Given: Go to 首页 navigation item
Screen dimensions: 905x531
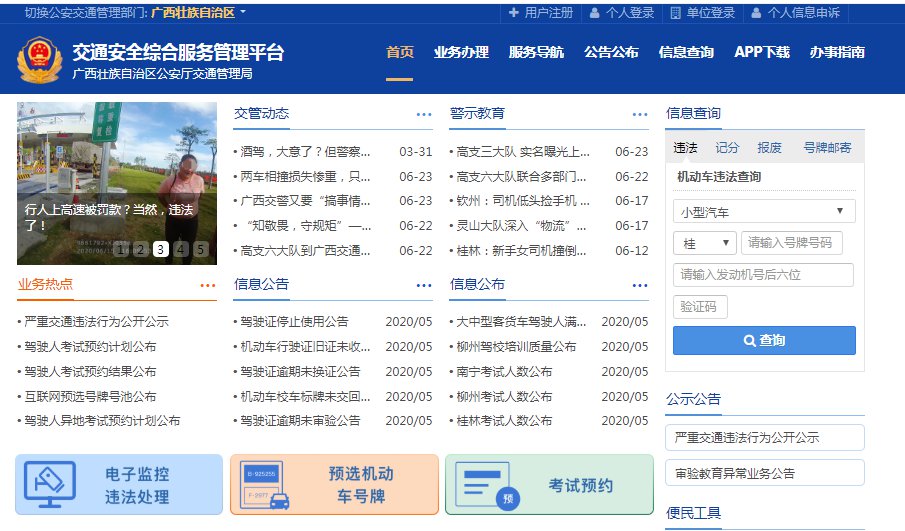Looking at the screenshot, I should point(399,52).
